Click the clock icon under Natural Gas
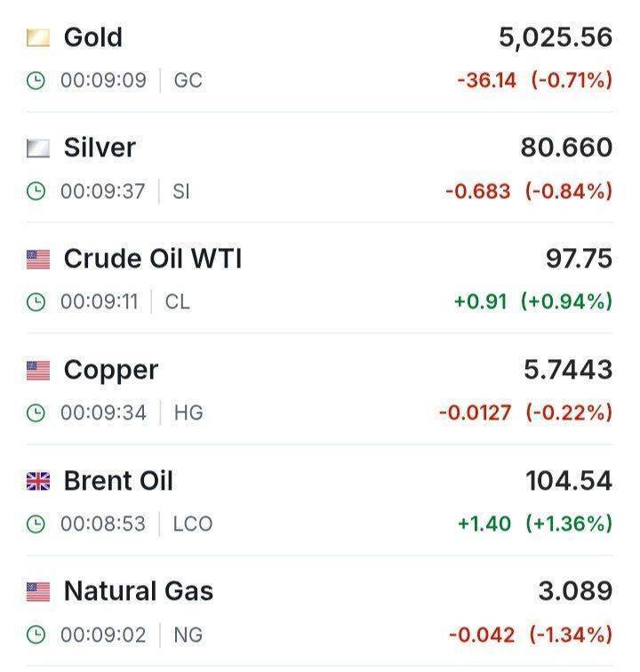The height and width of the screenshot is (672, 640). click(x=36, y=636)
